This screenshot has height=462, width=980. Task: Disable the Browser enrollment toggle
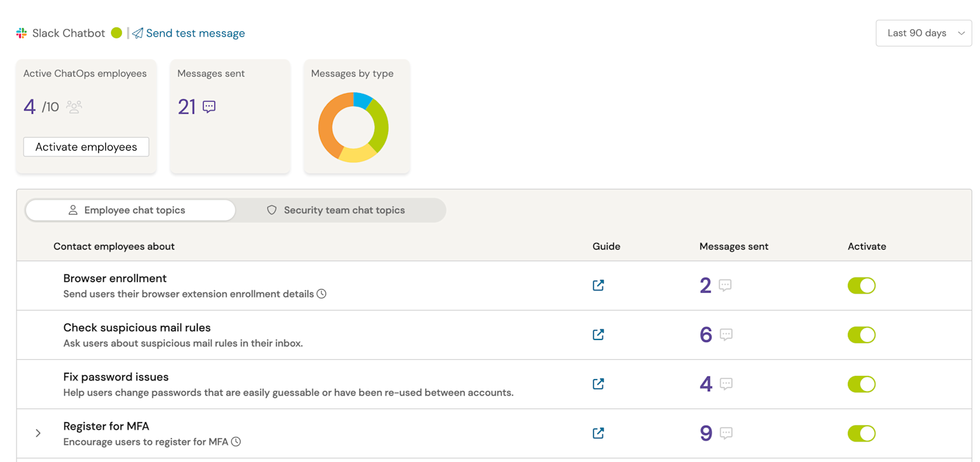861,285
